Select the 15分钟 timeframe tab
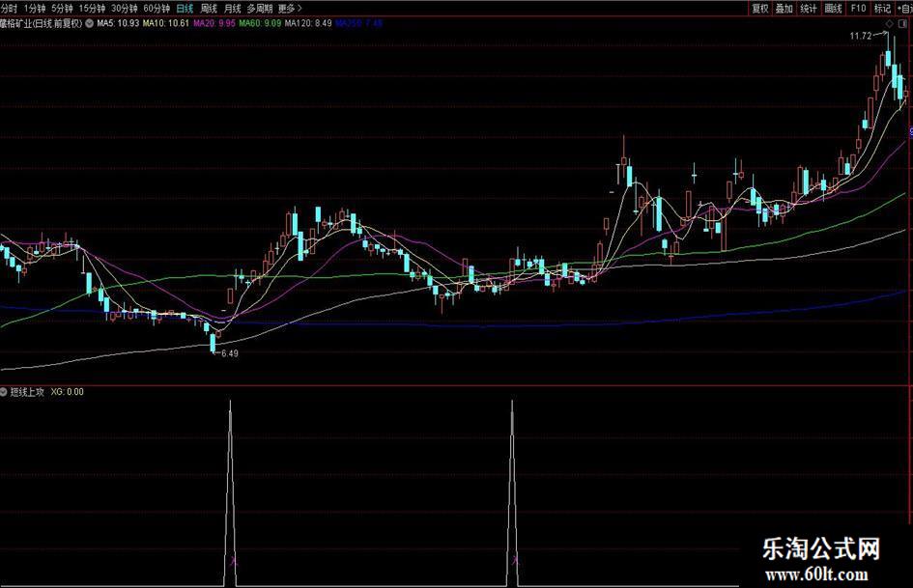 [x=92, y=8]
